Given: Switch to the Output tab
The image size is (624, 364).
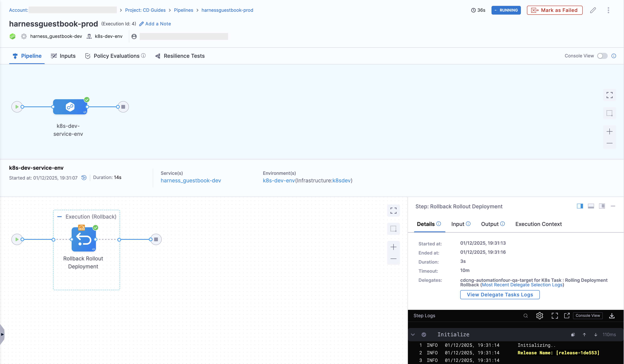Looking at the screenshot, I should pyautogui.click(x=490, y=224).
